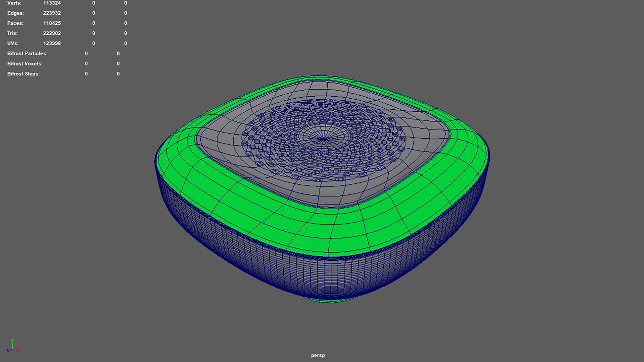Click the Faces HUD stats row

16,23
